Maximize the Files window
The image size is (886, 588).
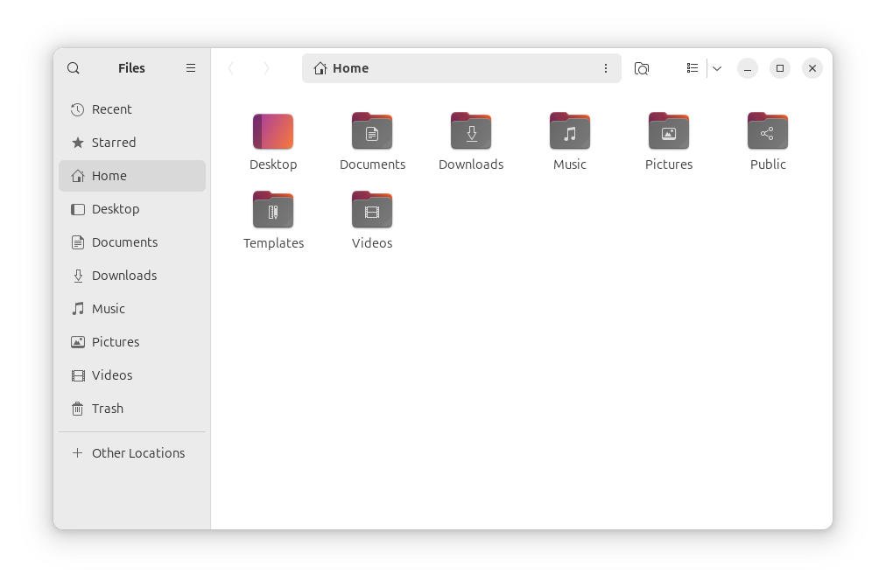pos(780,68)
